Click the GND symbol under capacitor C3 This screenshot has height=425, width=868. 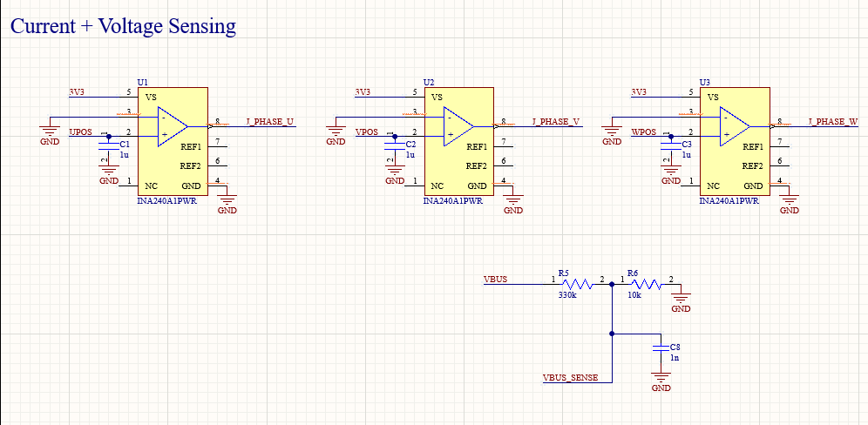pyautogui.click(x=671, y=175)
